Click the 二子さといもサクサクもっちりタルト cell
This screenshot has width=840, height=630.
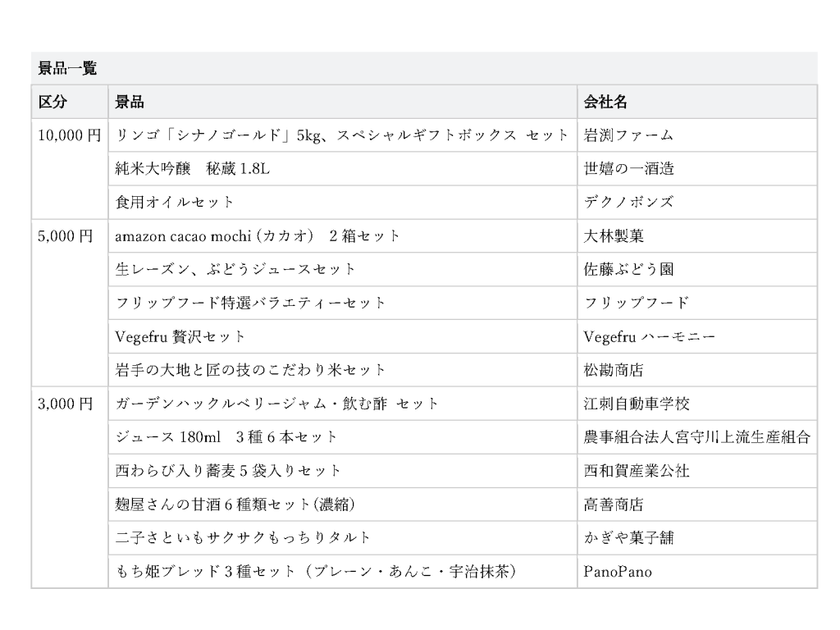coord(343,537)
